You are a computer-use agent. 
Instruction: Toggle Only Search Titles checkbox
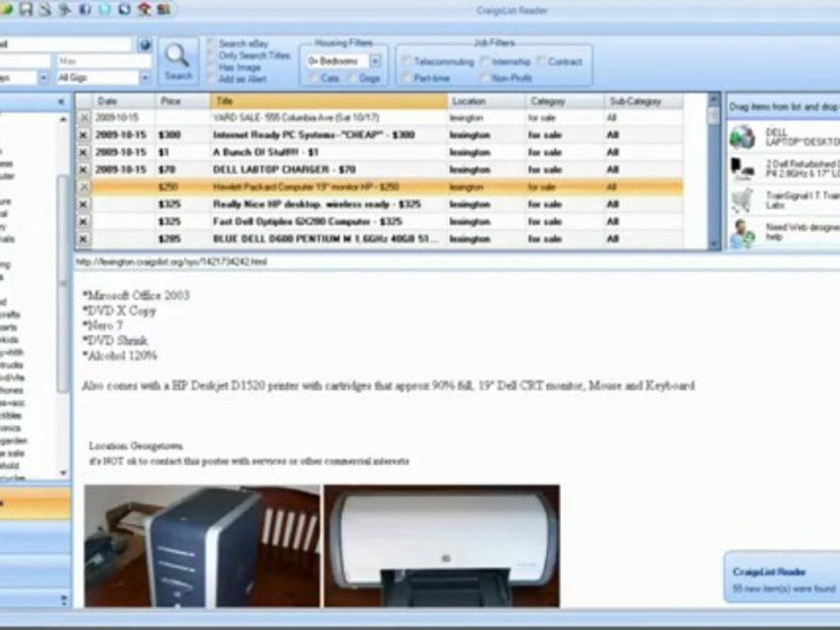212,55
